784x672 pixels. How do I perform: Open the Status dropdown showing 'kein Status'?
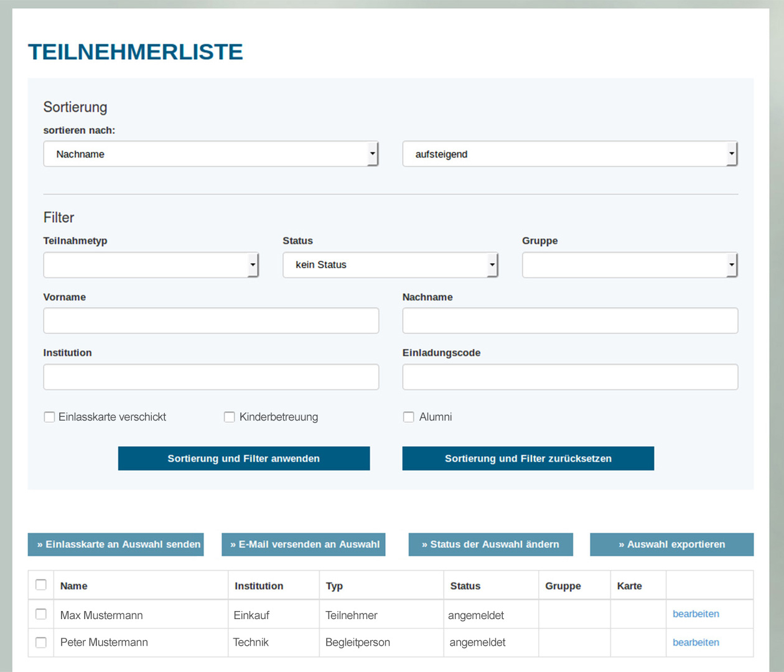pos(390,265)
